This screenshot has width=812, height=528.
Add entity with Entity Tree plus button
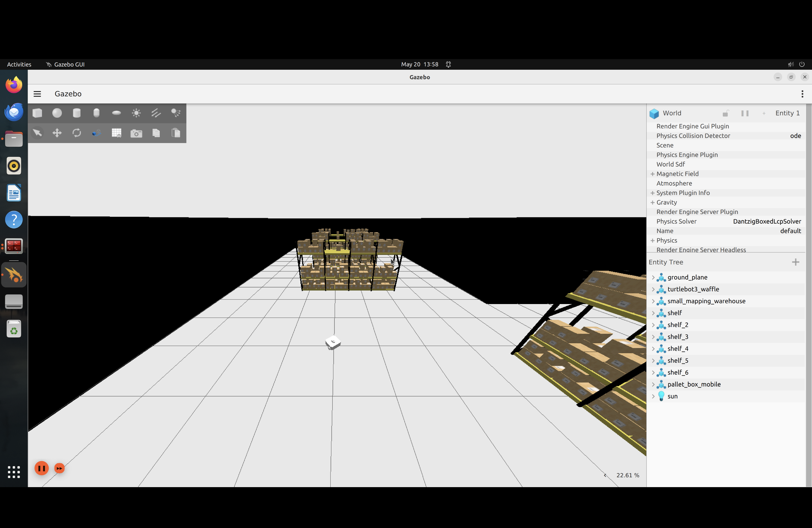tap(795, 262)
